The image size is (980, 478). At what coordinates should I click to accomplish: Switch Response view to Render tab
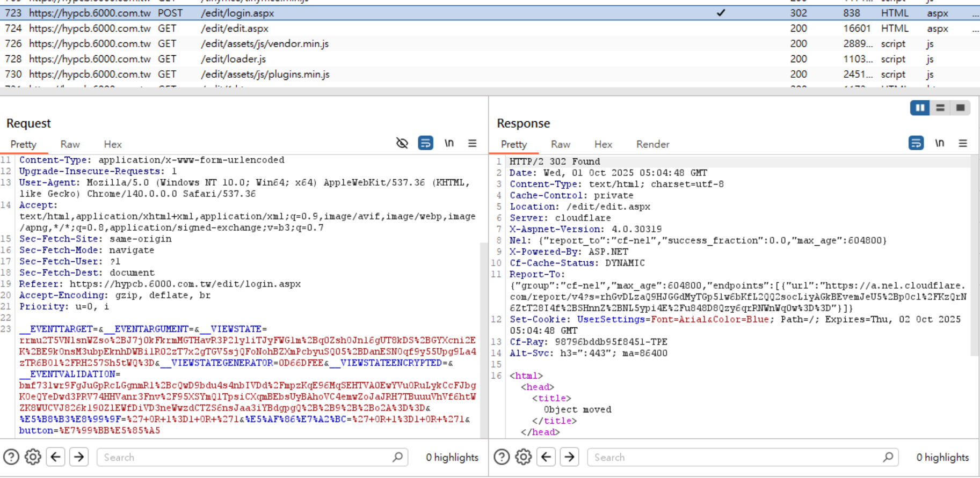(652, 144)
